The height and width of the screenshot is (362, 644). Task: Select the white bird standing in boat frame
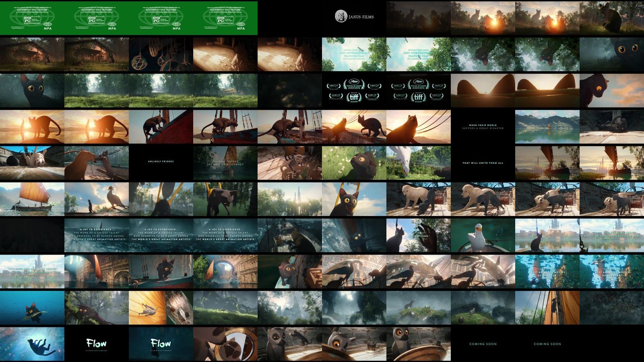(x=483, y=235)
